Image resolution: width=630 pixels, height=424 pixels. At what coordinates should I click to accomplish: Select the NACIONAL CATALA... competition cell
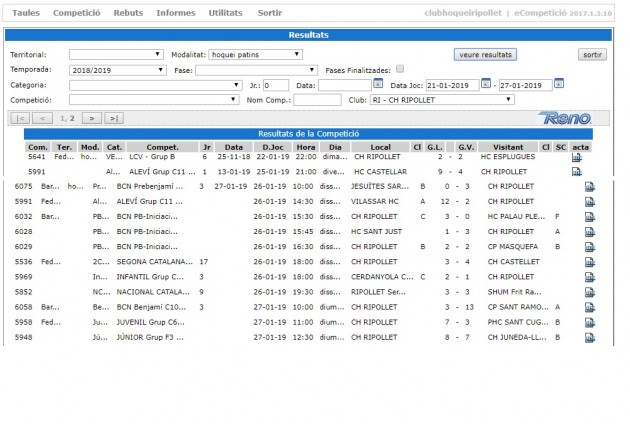(153, 292)
